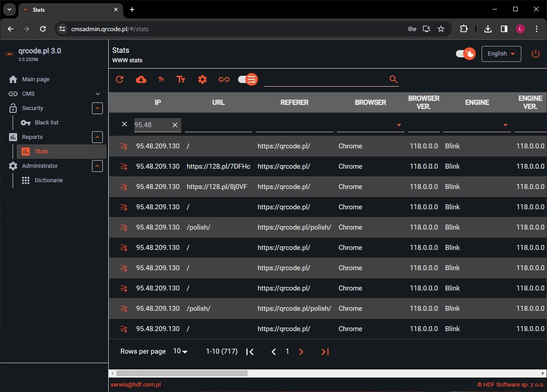Increase text size with large Tt icon
547x392 pixels.
[x=181, y=79]
